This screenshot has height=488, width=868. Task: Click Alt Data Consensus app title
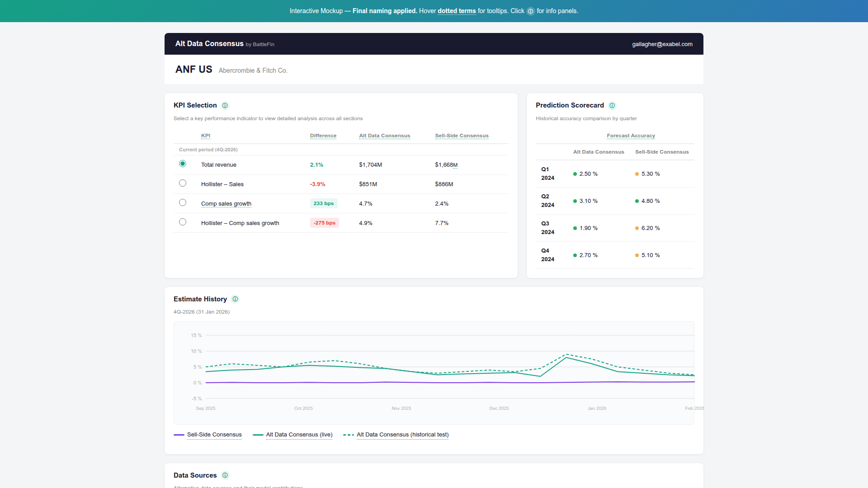pyautogui.click(x=209, y=44)
